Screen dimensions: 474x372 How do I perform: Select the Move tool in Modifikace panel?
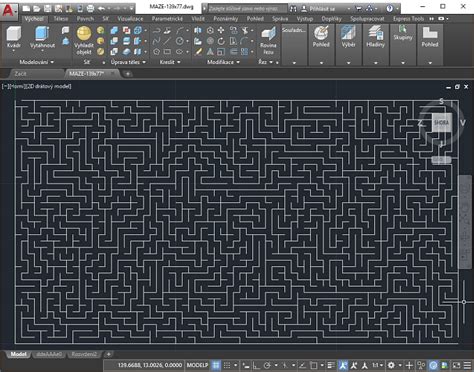(221, 31)
